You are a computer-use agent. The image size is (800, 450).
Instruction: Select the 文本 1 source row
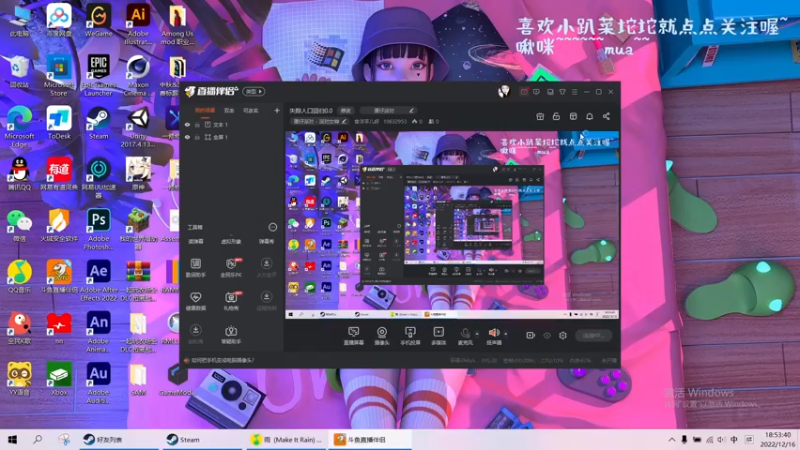[x=232, y=124]
